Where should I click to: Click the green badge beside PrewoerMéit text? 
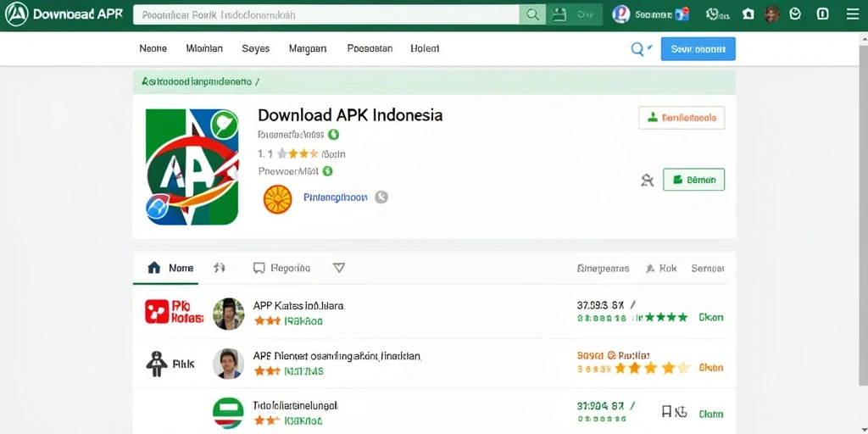click(327, 171)
